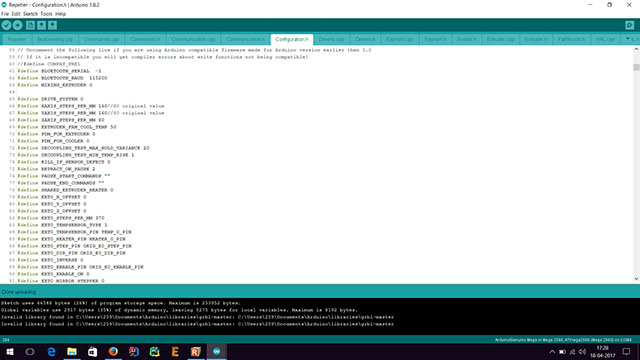Create a new sketch via toolbar icon

(30, 25)
